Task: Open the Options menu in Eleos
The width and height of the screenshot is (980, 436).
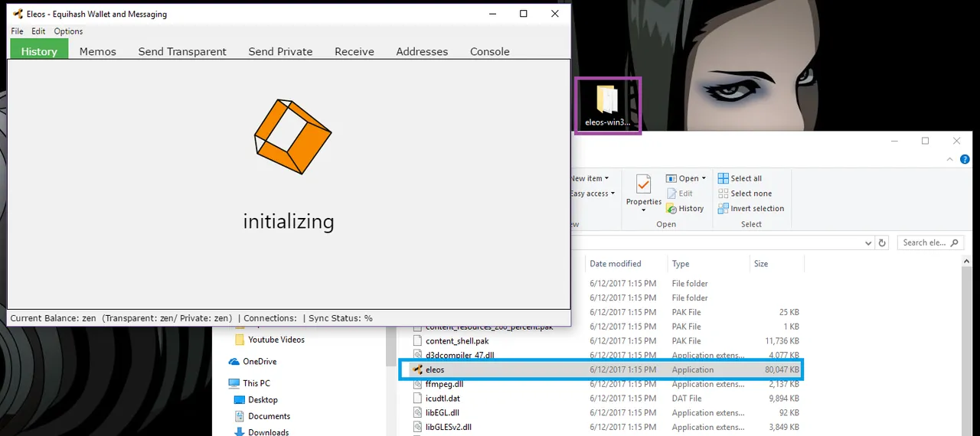Action: coord(68,31)
